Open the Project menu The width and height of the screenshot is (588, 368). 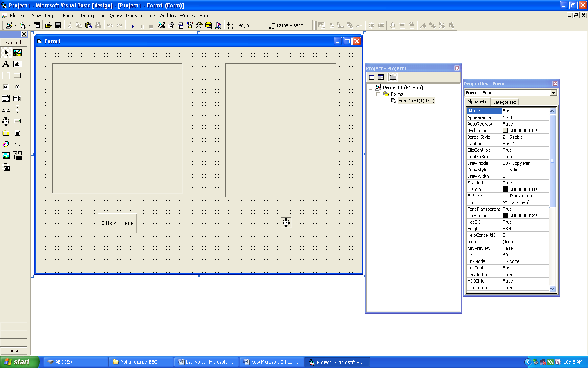[52, 16]
